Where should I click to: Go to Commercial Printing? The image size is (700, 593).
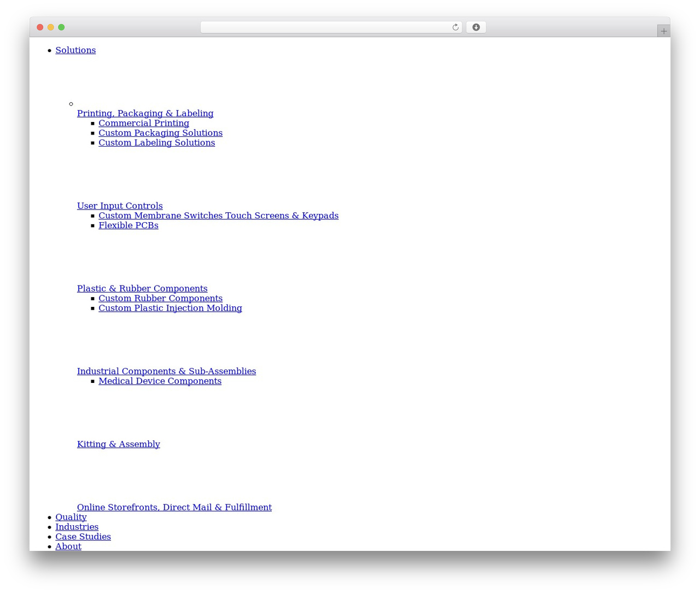(144, 124)
